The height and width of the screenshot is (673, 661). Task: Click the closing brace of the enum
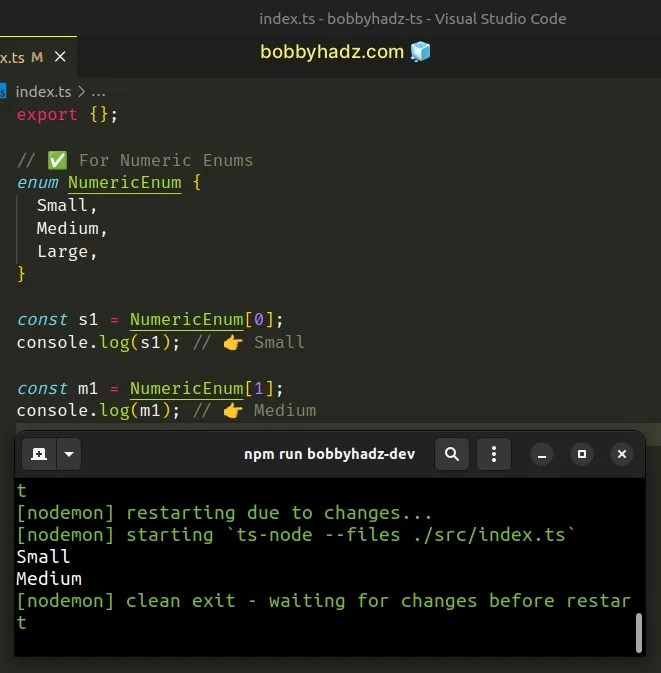click(21, 274)
